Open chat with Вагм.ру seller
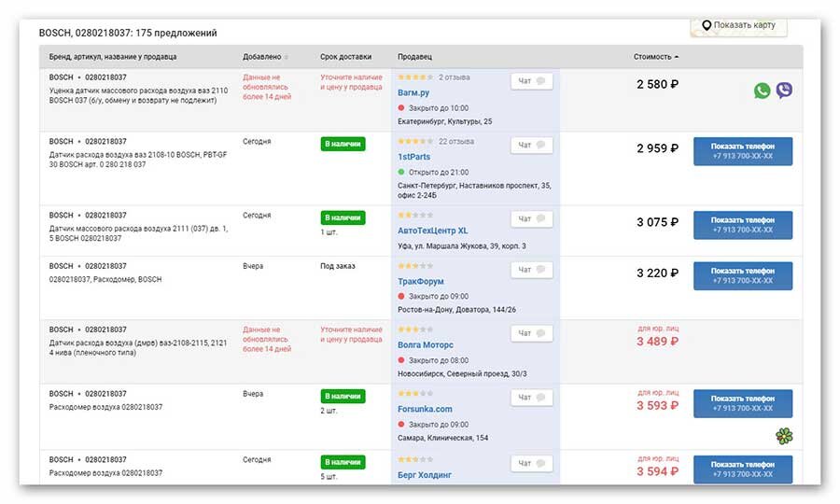Viewport: 840px width, 504px height. (x=531, y=81)
